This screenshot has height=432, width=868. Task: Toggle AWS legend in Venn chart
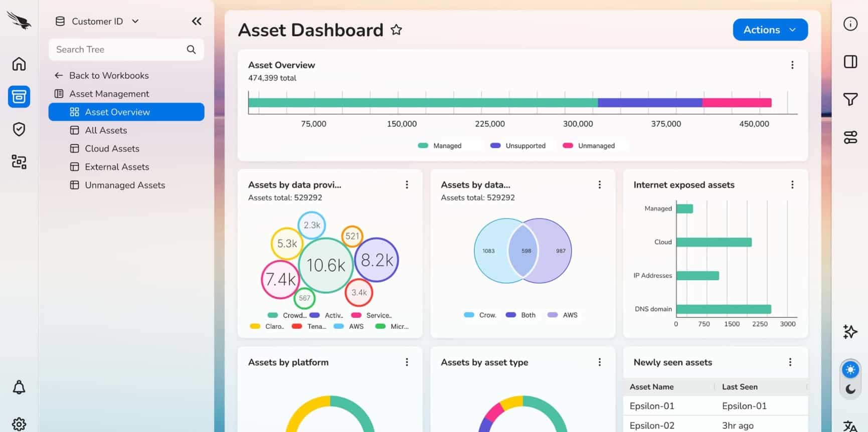563,315
